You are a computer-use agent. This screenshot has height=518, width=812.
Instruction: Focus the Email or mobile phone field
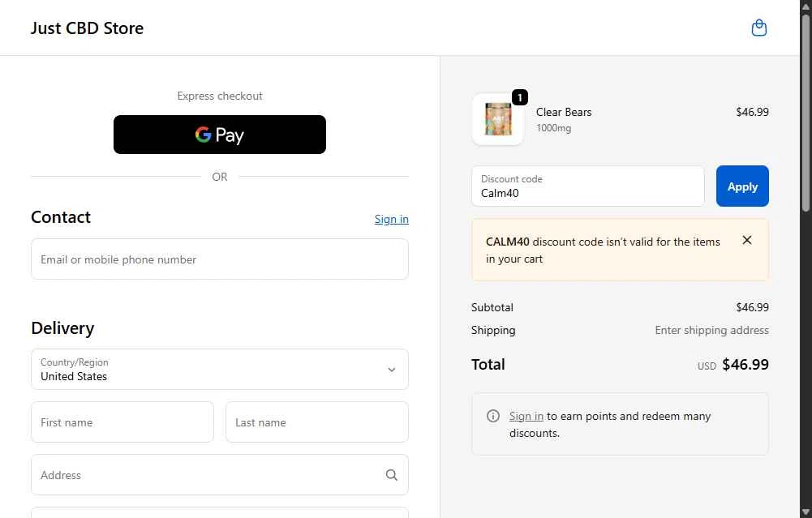tap(220, 259)
